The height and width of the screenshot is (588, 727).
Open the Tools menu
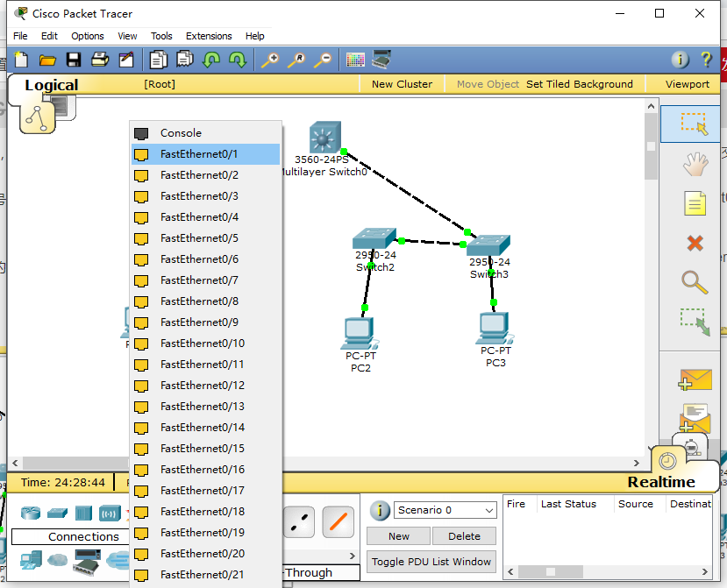click(x=161, y=36)
